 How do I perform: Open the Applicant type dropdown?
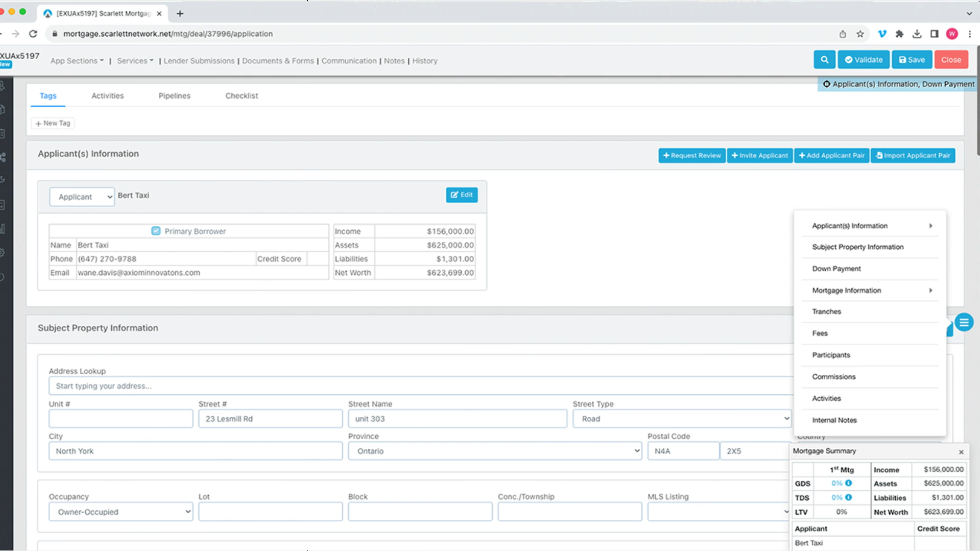tap(82, 197)
